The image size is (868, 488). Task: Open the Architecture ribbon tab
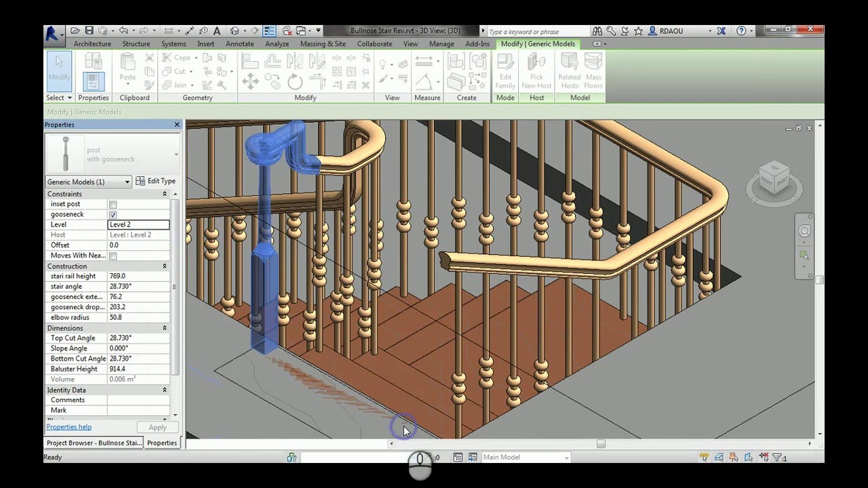tap(92, 44)
